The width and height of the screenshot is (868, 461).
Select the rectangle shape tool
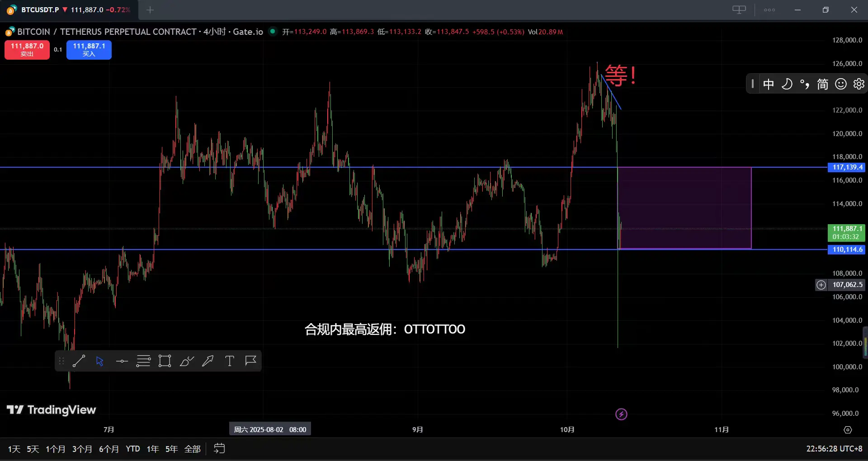[x=165, y=361]
